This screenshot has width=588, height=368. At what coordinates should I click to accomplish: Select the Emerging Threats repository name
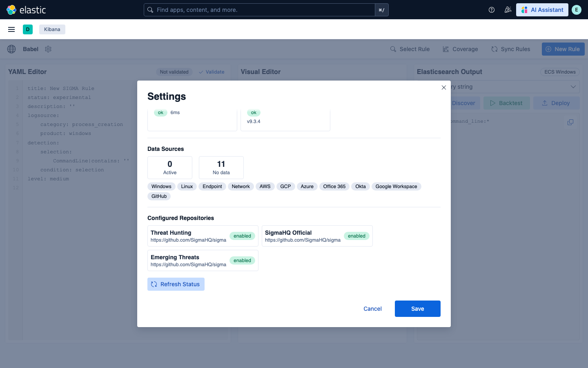pyautogui.click(x=175, y=257)
